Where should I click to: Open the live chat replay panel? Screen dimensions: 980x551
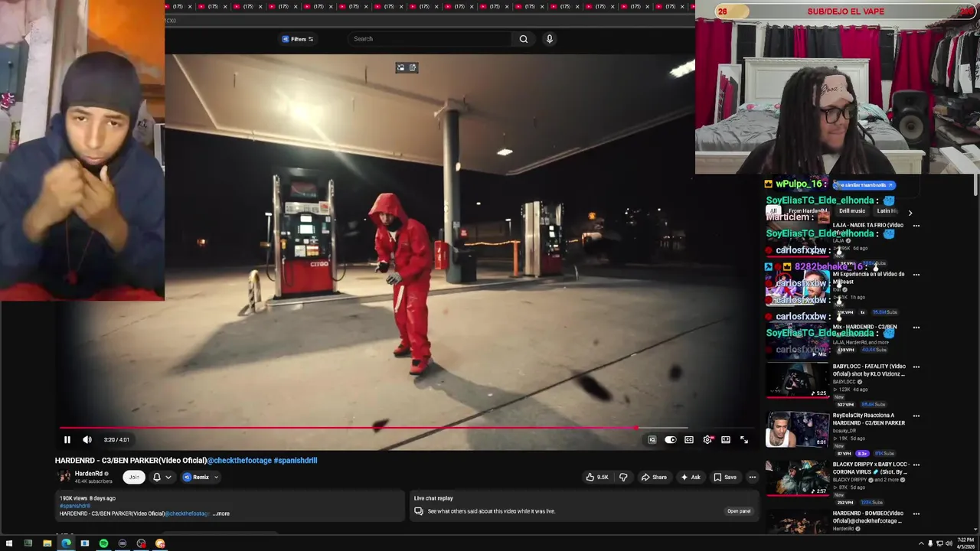[739, 511]
